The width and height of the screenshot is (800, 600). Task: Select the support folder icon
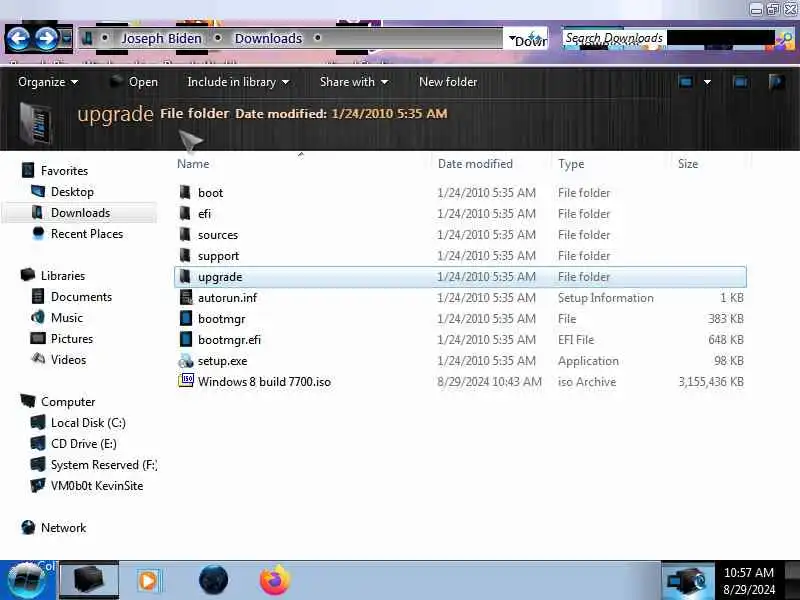pyautogui.click(x=185, y=255)
